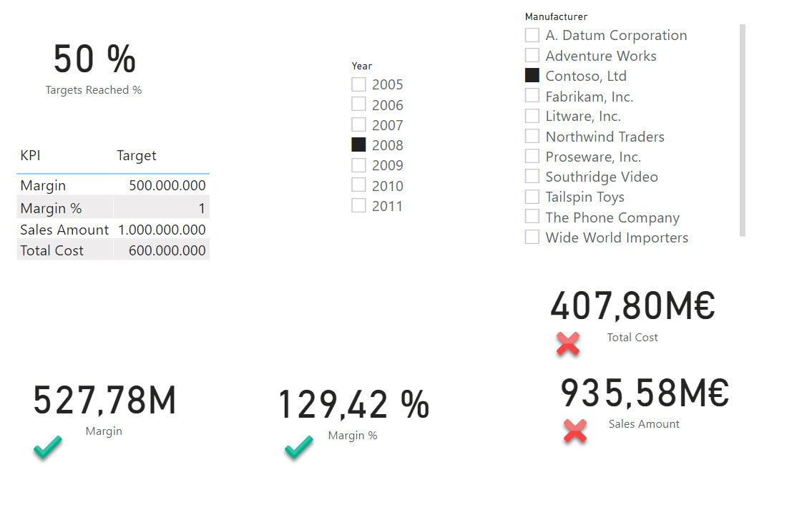The height and width of the screenshot is (505, 812).
Task: Tick the Adventure Works checkbox
Action: pos(532,55)
